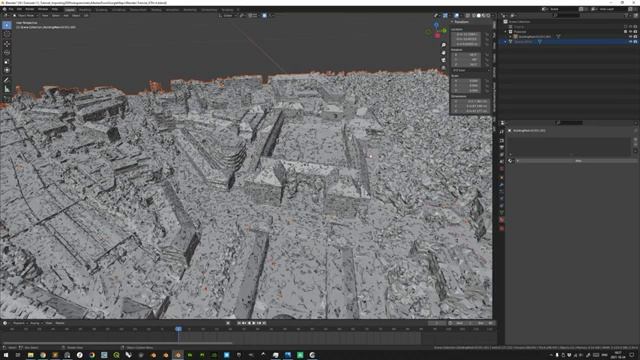The width and height of the screenshot is (640, 360).
Task: Click the viewport zoom gizmo icon
Action: pyautogui.click(x=444, y=45)
